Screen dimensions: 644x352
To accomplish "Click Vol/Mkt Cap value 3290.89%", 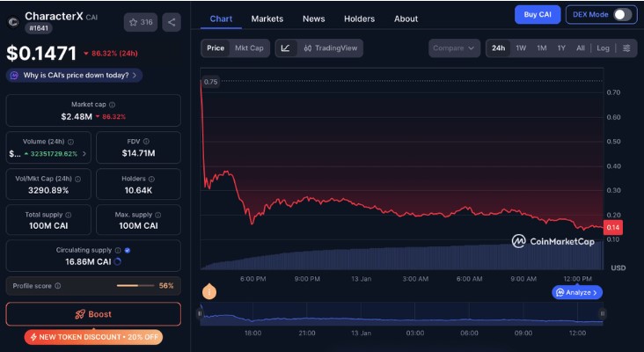I will click(x=48, y=191).
